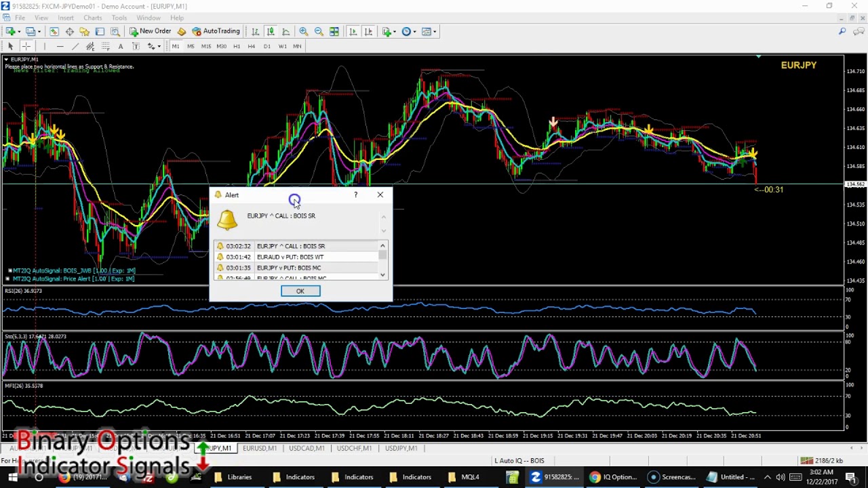Click the alert list scroll-down arrow
Image resolution: width=868 pixels, height=488 pixels.
coord(383,274)
